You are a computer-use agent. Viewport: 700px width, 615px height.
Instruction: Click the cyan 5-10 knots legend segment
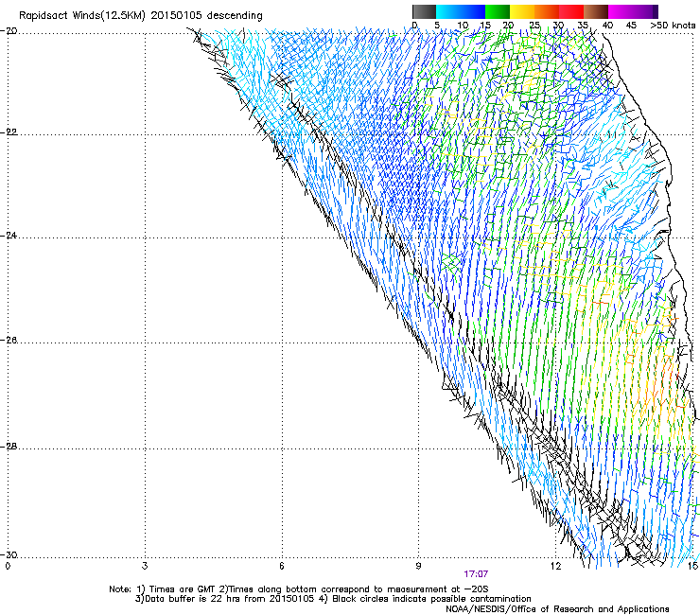coord(448,11)
